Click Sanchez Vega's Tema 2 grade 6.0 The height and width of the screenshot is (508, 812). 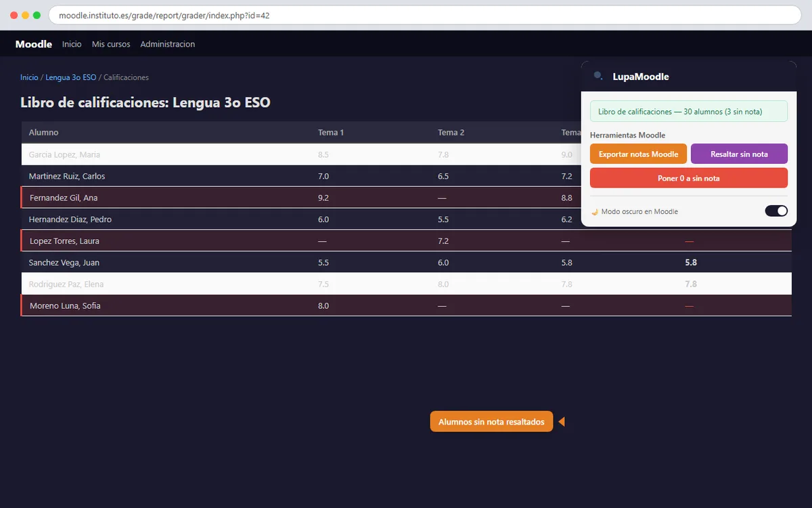point(443,263)
